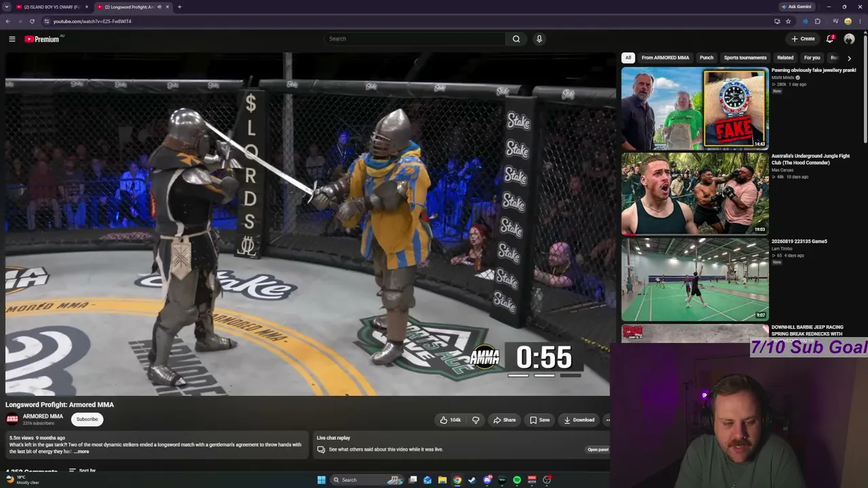Select the All filter chip
The height and width of the screenshot is (488, 868).
click(628, 58)
